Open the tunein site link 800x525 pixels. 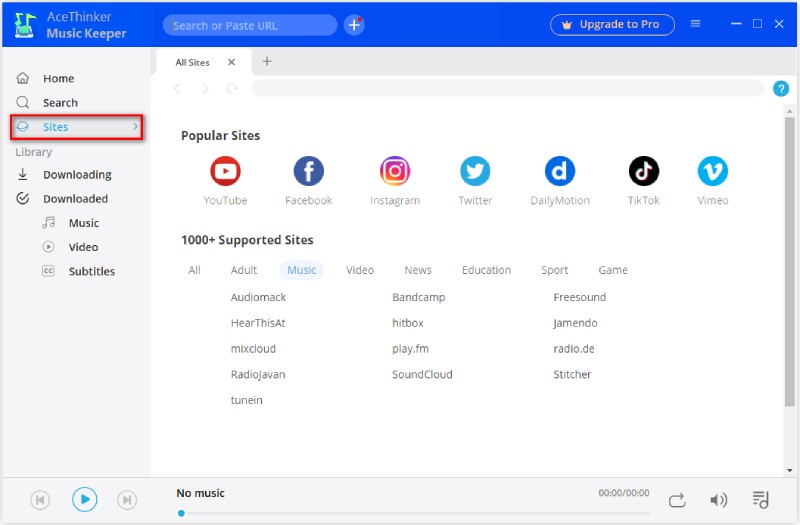coord(246,400)
